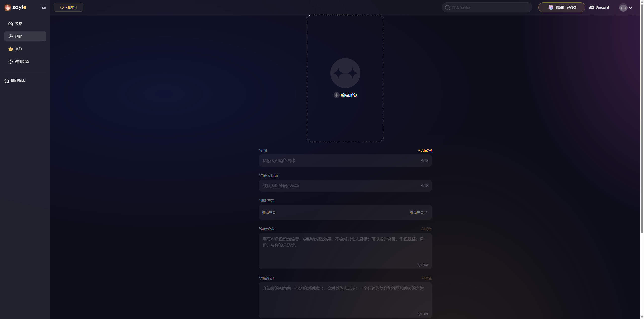Screen dimensions: 644x319
Task: Focus the 角色简介 text area
Action: click(345, 300)
